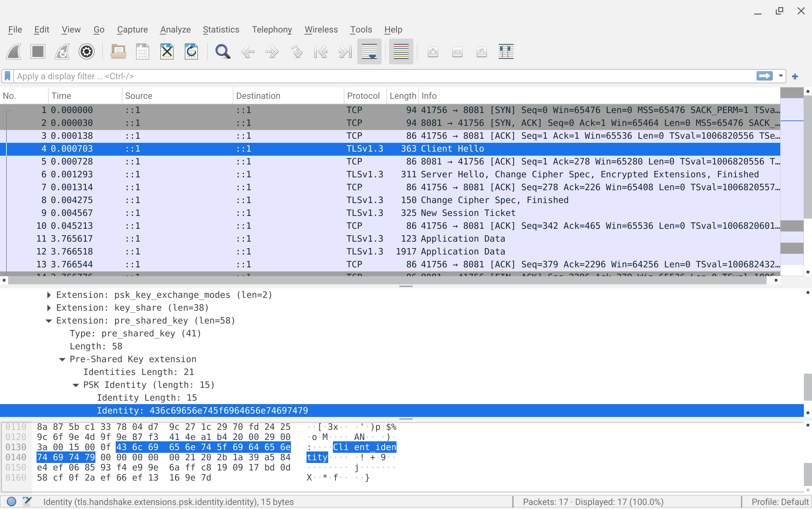This screenshot has width=812, height=509.
Task: Click the stop capture square icon
Action: (38, 52)
